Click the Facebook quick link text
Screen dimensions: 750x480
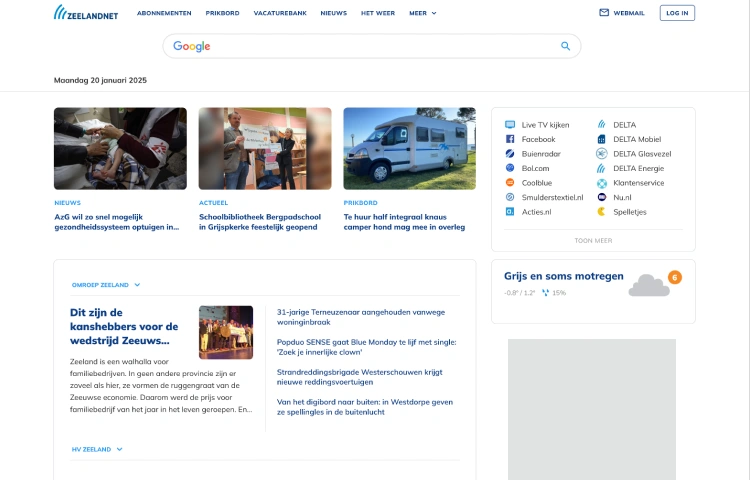point(539,139)
